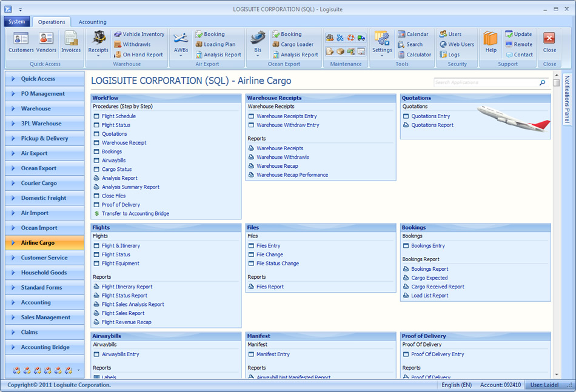Open the Calculator from the Tools group
This screenshot has width=576, height=392.
(x=417, y=55)
